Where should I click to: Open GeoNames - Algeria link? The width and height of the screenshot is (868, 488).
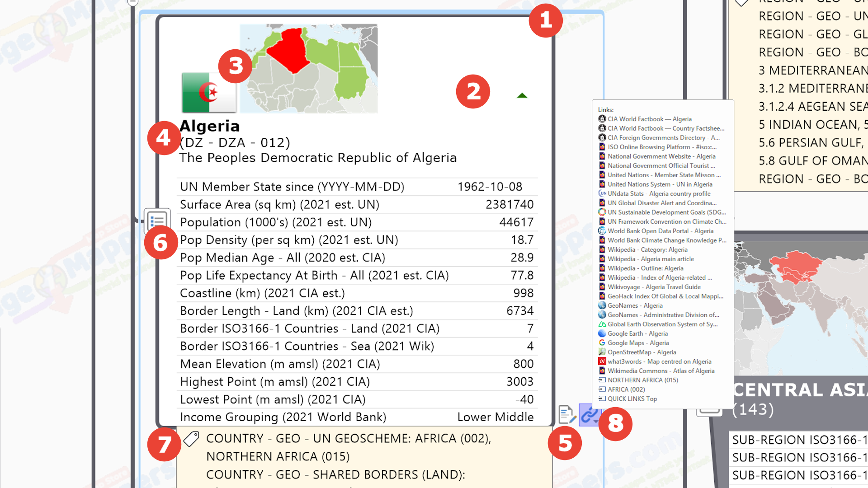tap(635, 305)
